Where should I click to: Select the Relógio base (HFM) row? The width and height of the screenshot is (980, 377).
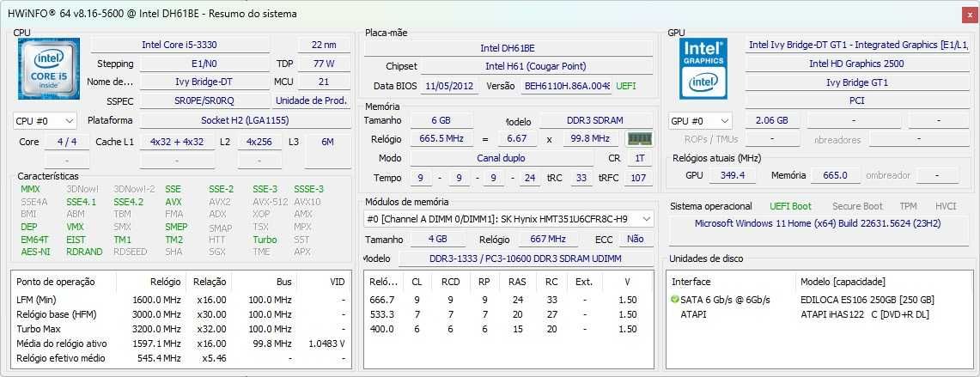point(181,313)
